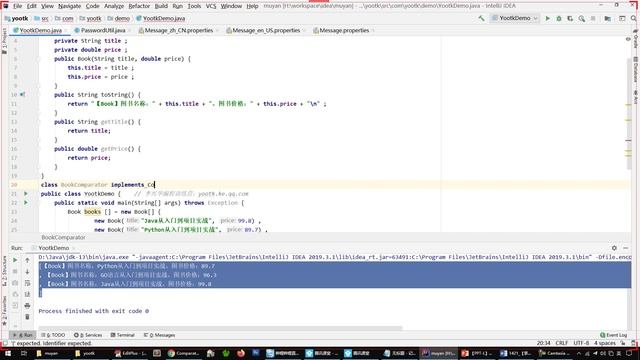The width and height of the screenshot is (640, 360).
Task: Open the Services tool window
Action: (x=88, y=335)
